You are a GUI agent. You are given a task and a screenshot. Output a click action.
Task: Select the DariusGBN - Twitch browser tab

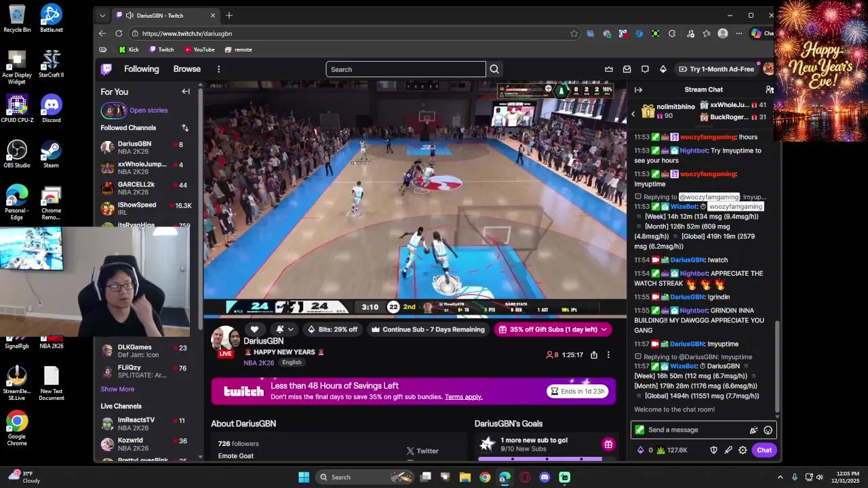166,16
